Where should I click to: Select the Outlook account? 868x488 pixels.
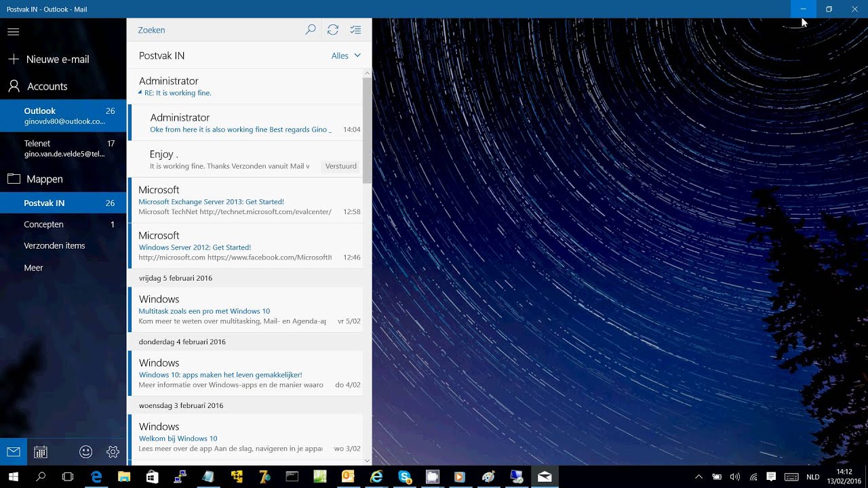(63, 116)
